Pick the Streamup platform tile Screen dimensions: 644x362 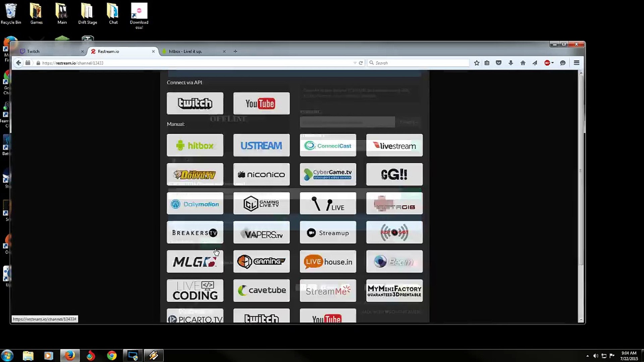pyautogui.click(x=328, y=232)
